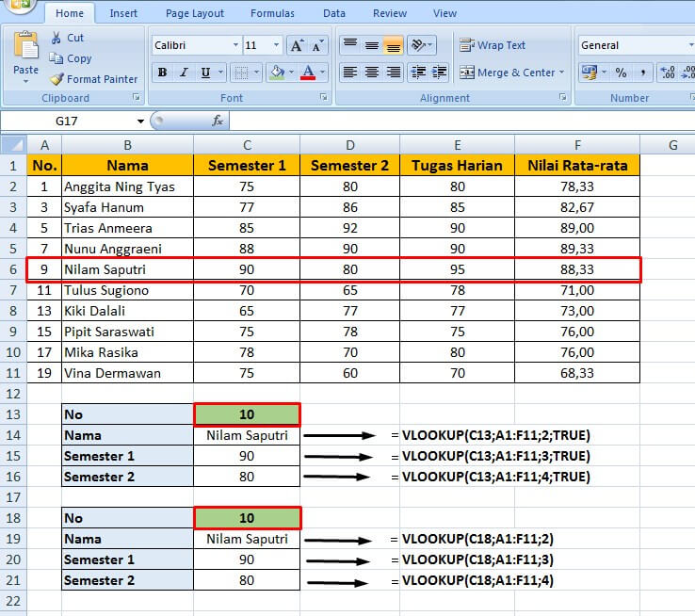Click the Name Box showing G17
Viewport: 695px width, 616px height.
coord(67,121)
